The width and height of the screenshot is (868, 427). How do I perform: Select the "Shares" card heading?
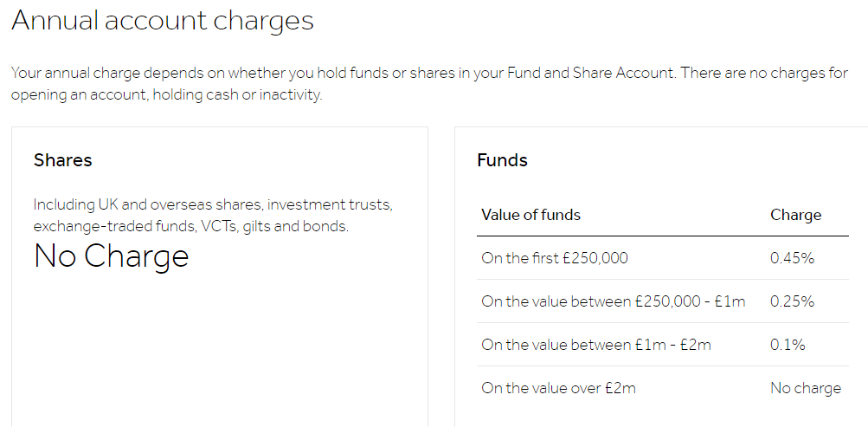pos(62,160)
